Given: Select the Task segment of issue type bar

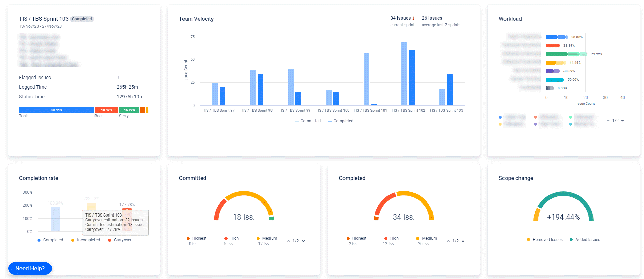Looking at the screenshot, I should pos(57,110).
